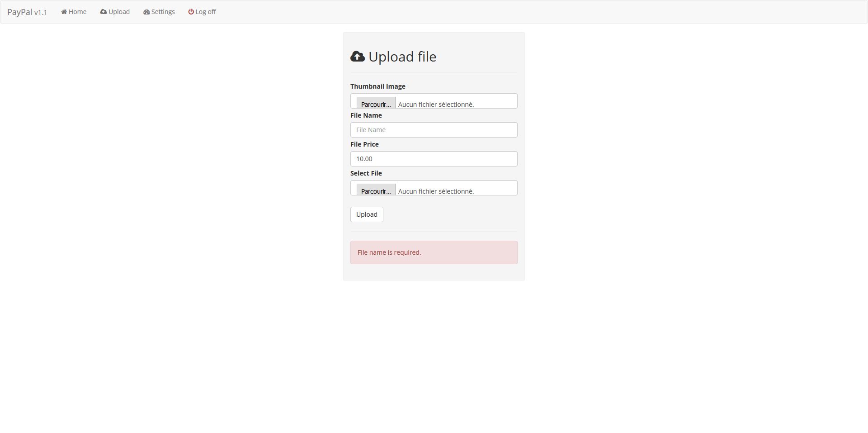This screenshot has width=868, height=433.
Task: Click the Thumbnail Image label
Action: (x=377, y=86)
